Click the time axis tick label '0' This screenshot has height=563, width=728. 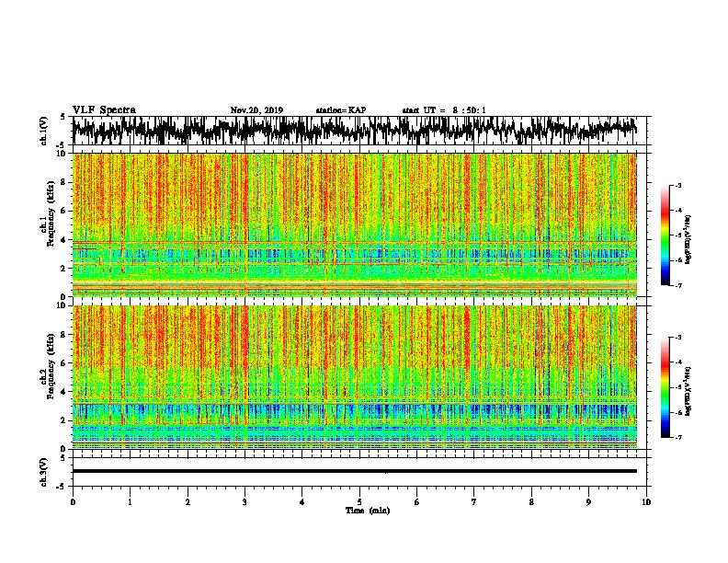tap(73, 502)
